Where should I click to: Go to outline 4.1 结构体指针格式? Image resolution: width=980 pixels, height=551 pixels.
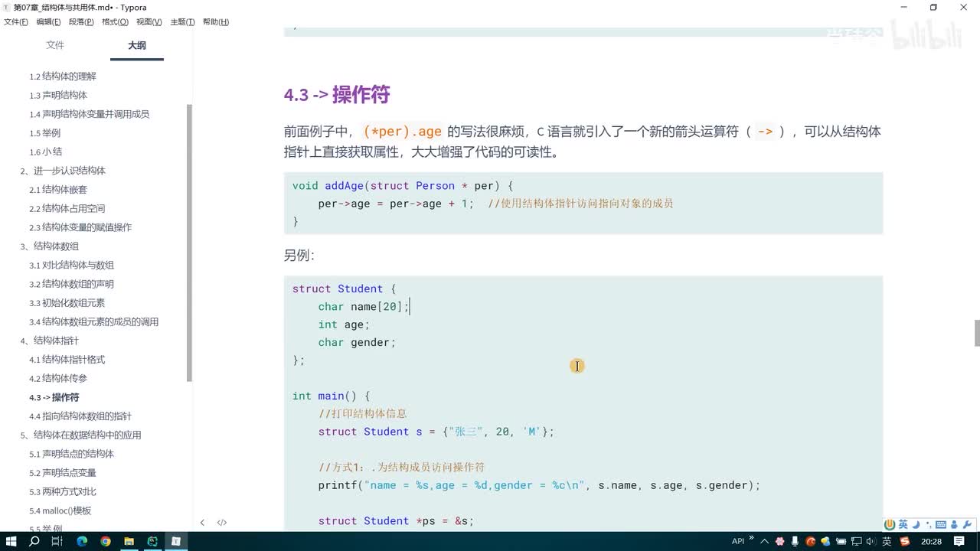tap(67, 360)
